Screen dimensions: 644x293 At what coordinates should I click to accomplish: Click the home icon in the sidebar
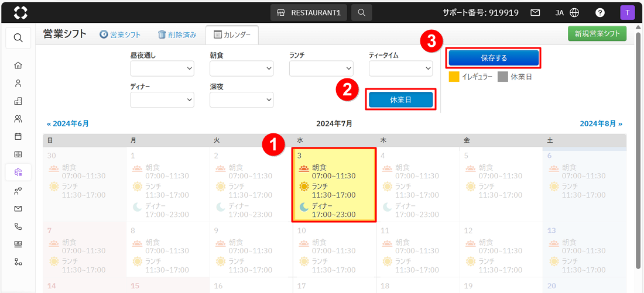click(18, 66)
